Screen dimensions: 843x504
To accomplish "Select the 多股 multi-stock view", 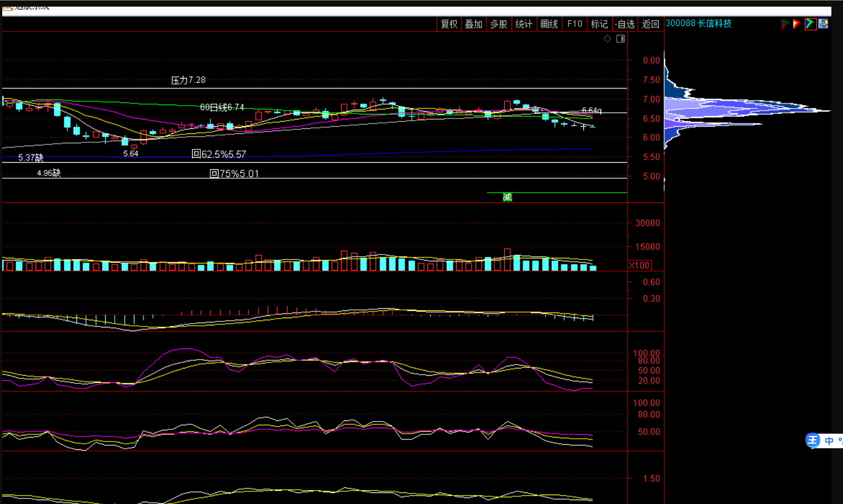I will [x=499, y=24].
